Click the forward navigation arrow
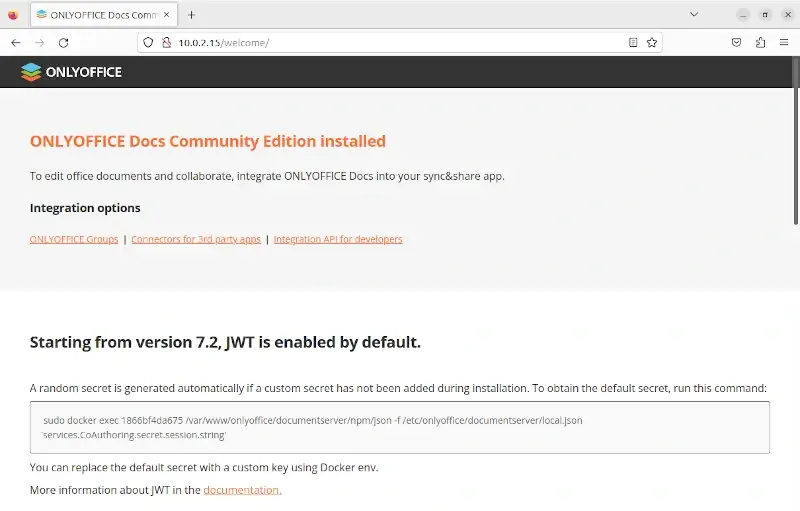 tap(39, 43)
